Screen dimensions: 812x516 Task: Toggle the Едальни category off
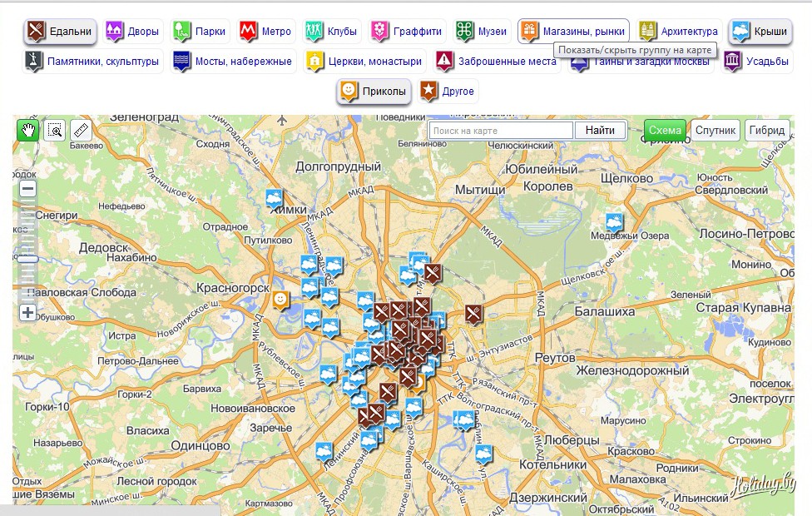pyautogui.click(x=60, y=32)
